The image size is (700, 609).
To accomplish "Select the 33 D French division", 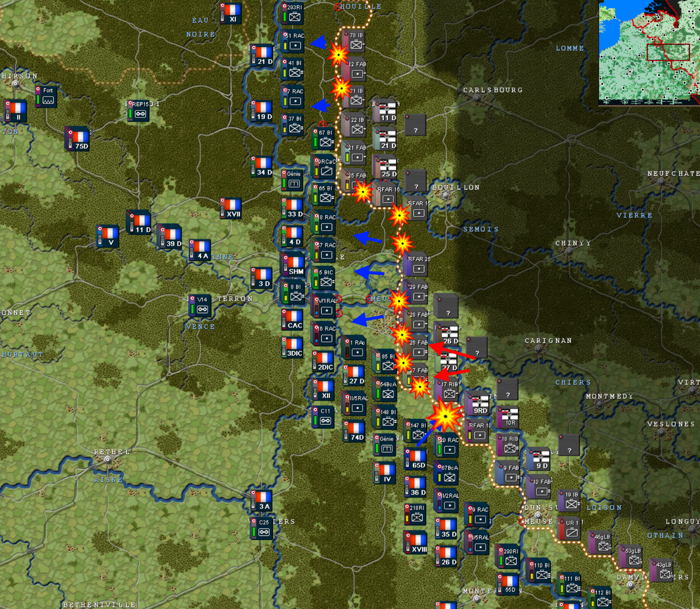I will (x=293, y=208).
